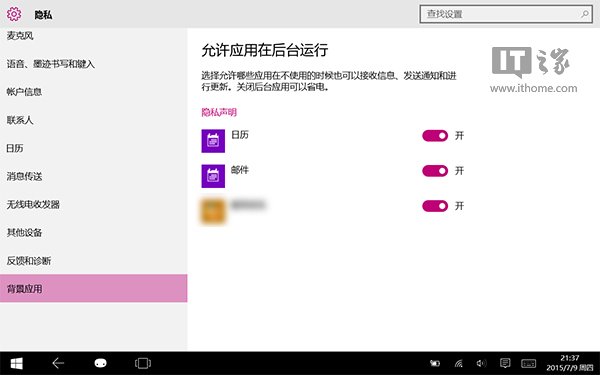
Task: Click the 隐私 title text
Action: click(43, 15)
